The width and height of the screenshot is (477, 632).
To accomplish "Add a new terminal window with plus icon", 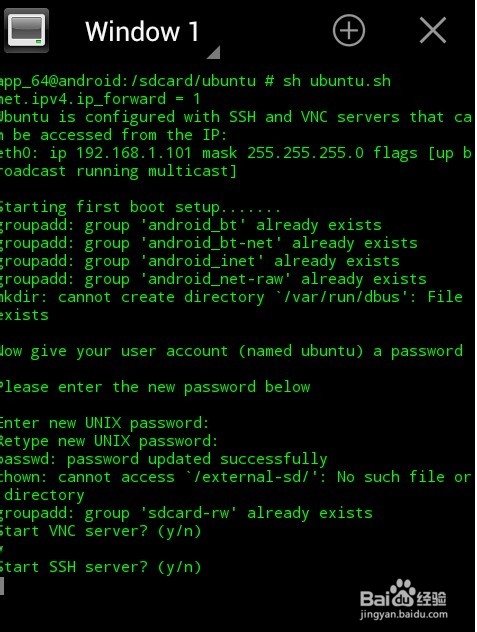I will coord(349,30).
